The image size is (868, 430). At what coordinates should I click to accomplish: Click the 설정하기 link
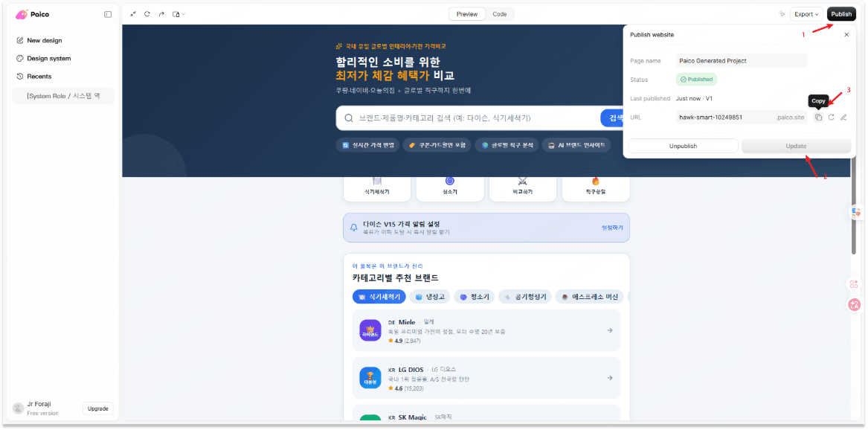(x=612, y=228)
